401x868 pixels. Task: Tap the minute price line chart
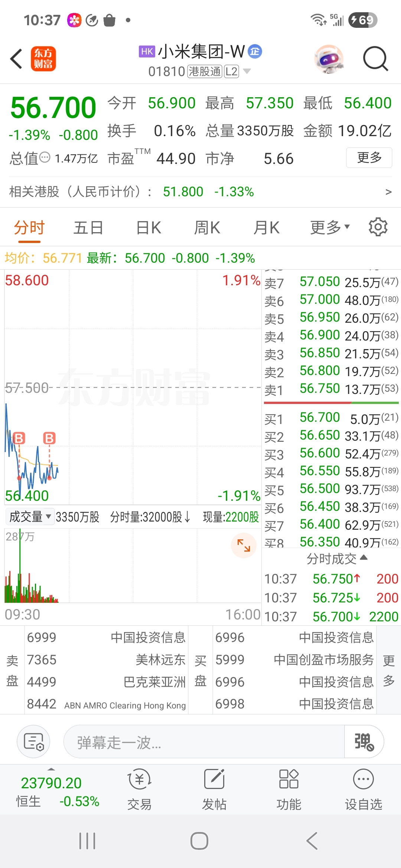(133, 387)
